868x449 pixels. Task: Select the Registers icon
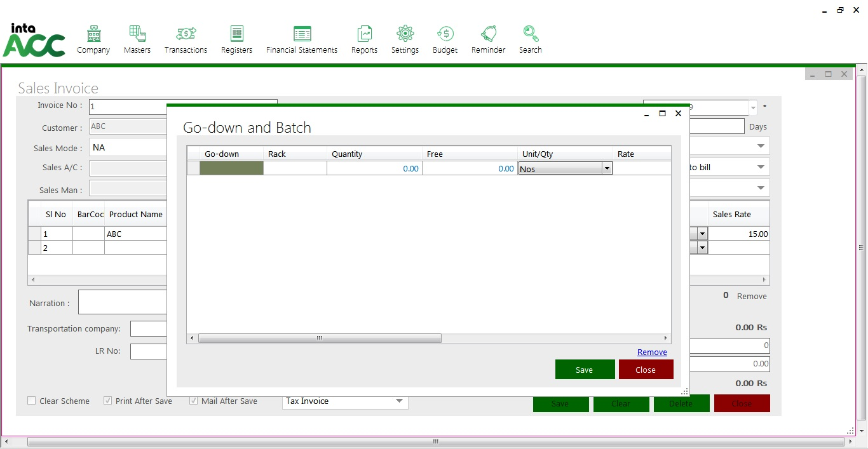point(236,34)
